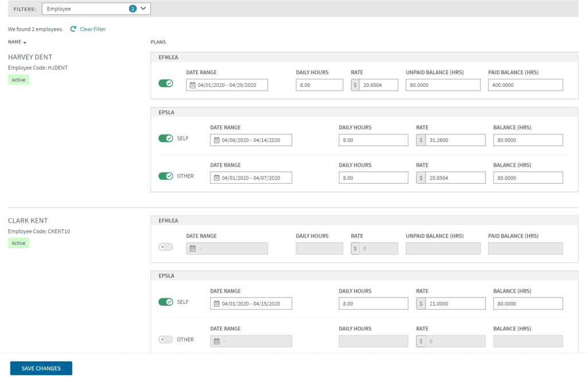Click Clark Kent EPSLA OTHER daily hours field
588x381 pixels.
pos(373,341)
